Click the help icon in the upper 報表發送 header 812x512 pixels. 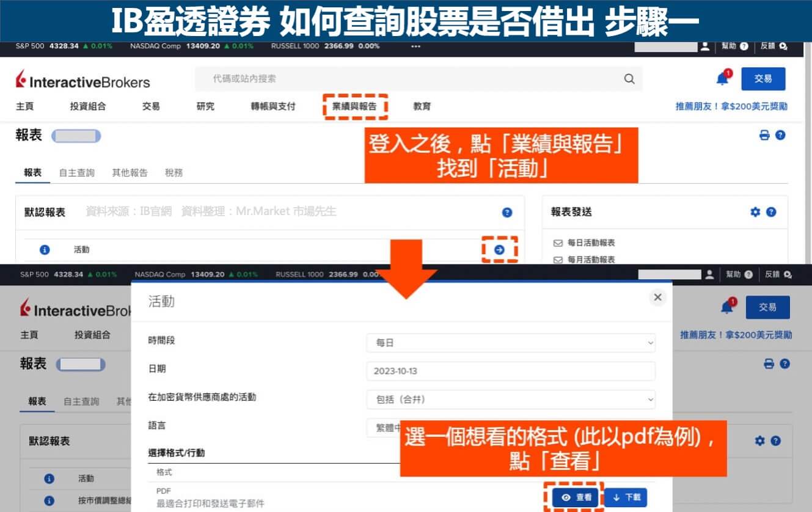click(x=771, y=212)
